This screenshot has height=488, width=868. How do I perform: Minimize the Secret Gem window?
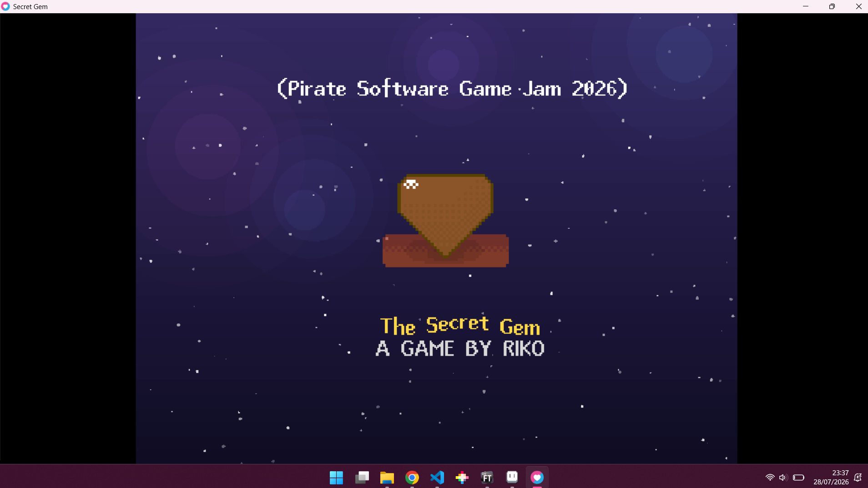(x=806, y=6)
